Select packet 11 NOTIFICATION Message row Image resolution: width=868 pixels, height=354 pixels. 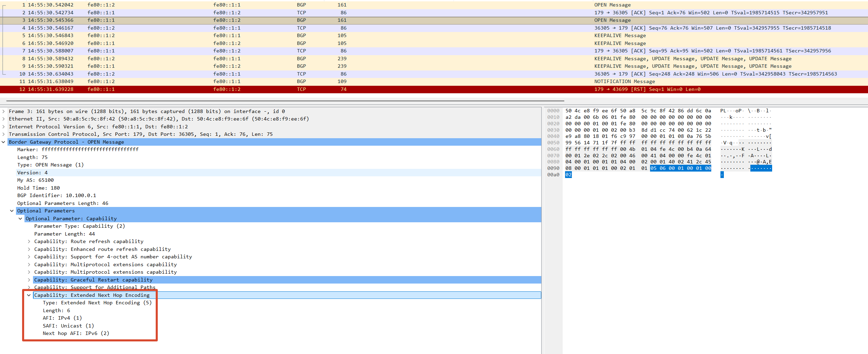click(x=434, y=81)
